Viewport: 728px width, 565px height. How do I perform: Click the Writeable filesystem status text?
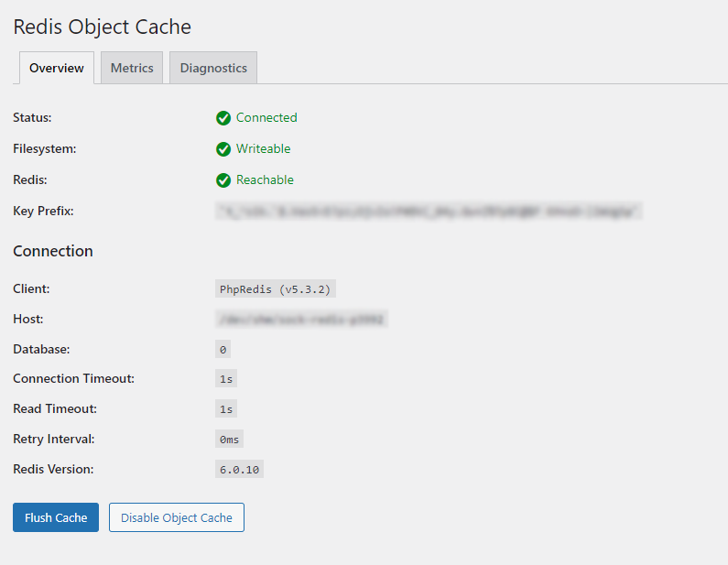click(x=263, y=148)
